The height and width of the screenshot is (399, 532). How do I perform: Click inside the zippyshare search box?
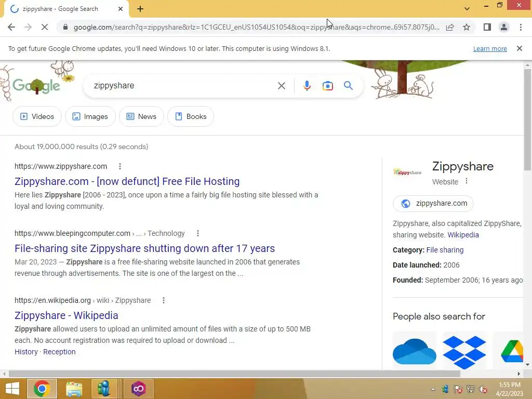(183, 86)
